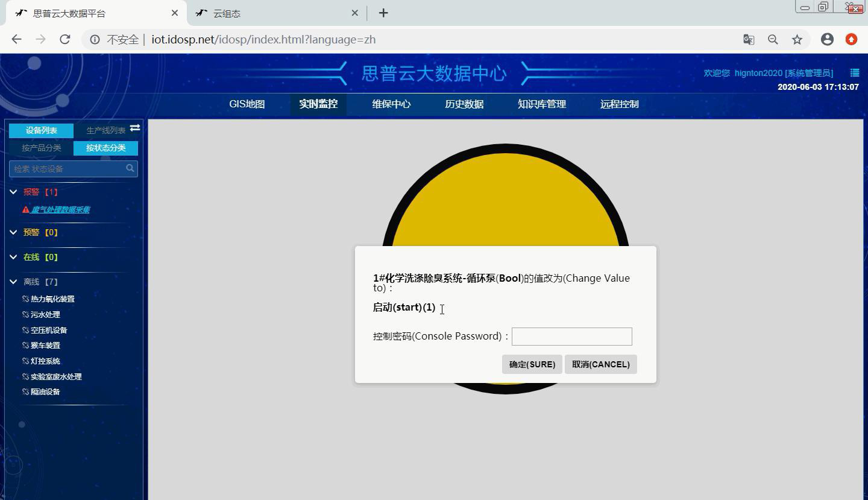The width and height of the screenshot is (868, 500).
Task: Click the alarm triangle icon beside 废气处理数据采集
Action: (x=25, y=209)
